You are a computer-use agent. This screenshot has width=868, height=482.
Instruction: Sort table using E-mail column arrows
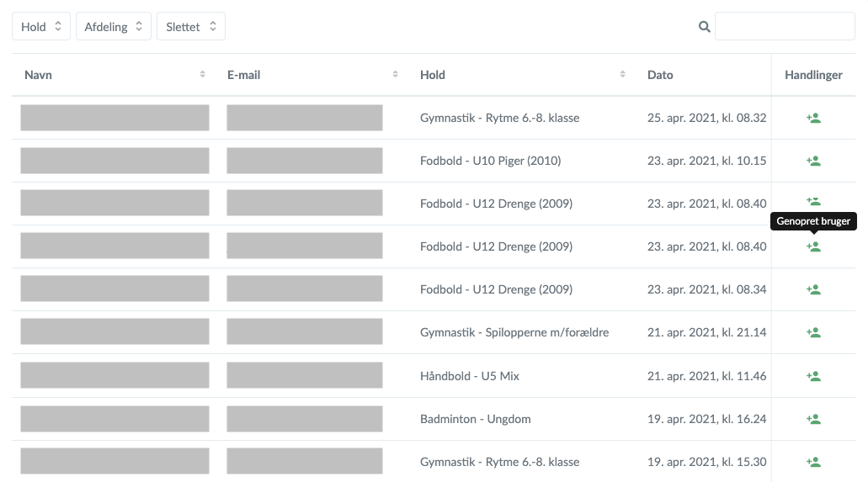396,75
